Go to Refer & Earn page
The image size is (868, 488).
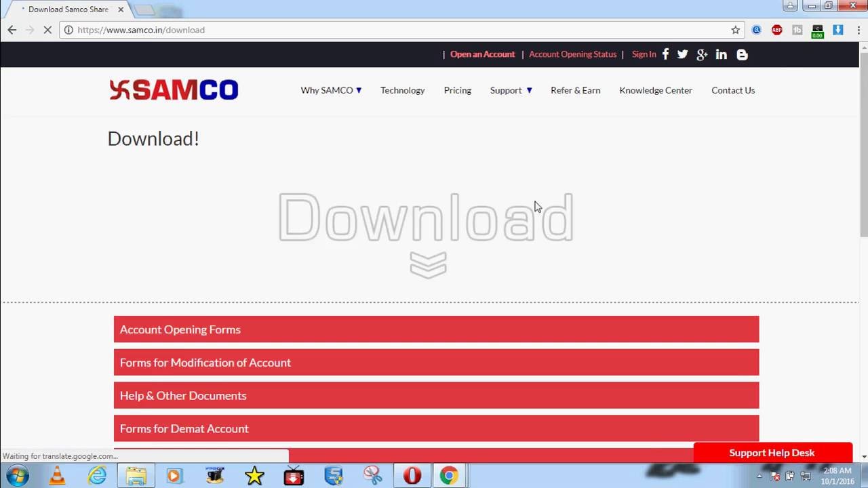coord(575,90)
